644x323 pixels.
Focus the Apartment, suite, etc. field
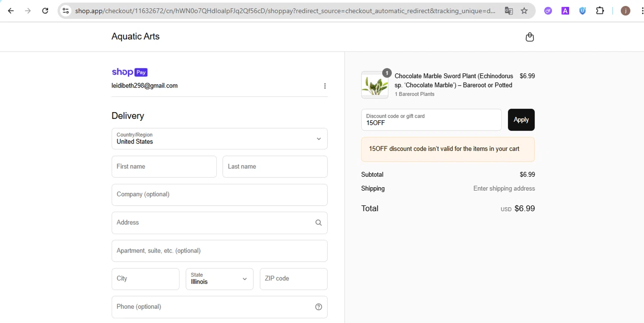[x=219, y=251]
